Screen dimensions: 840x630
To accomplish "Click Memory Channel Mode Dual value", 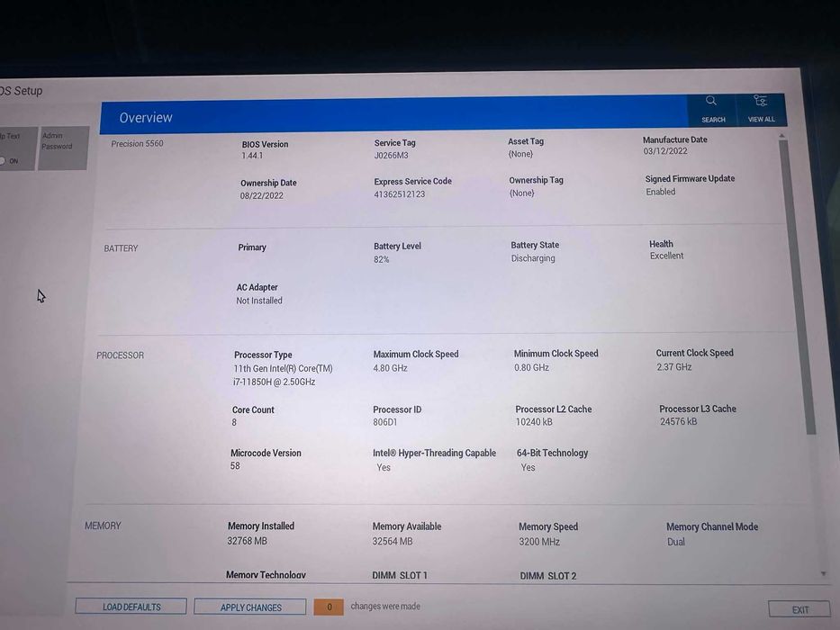I will coord(675,542).
